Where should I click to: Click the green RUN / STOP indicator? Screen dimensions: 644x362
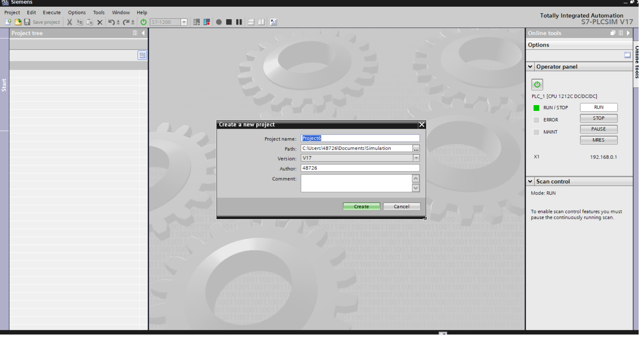tap(536, 108)
